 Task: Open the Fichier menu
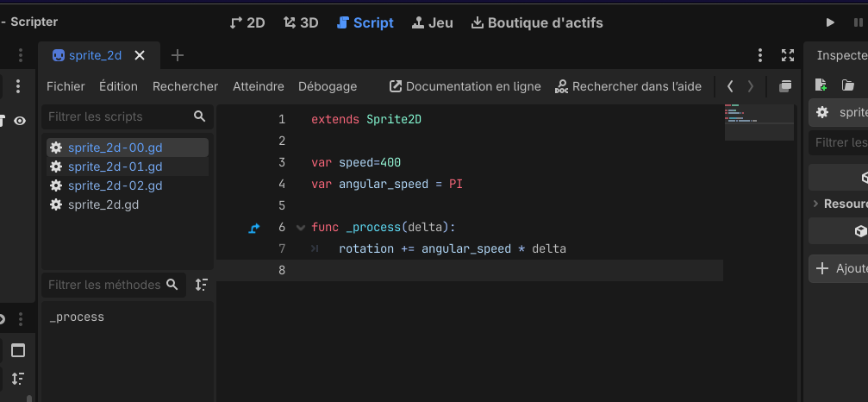[66, 86]
